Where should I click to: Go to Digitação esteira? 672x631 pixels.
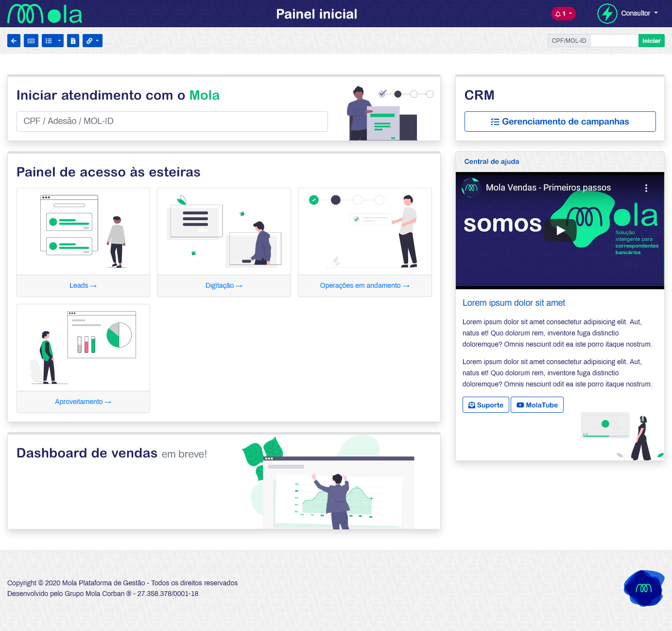coord(224,286)
